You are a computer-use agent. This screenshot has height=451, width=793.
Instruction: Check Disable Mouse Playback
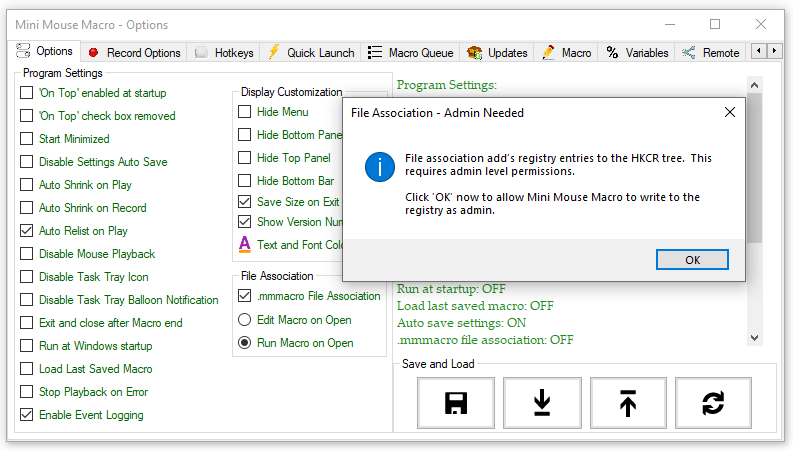click(x=26, y=254)
